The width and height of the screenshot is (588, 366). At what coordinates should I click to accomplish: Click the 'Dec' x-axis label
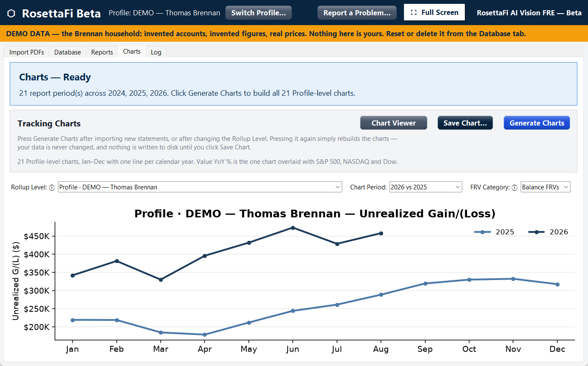tap(557, 349)
